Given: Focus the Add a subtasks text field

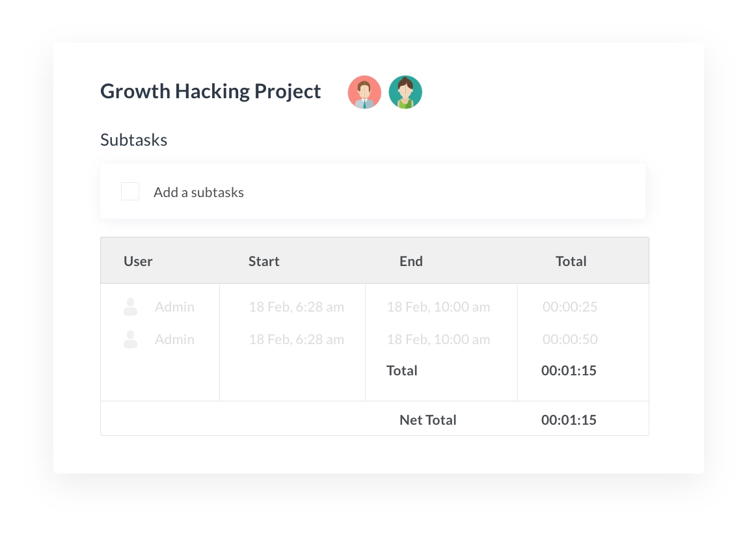Looking at the screenshot, I should (x=390, y=193).
